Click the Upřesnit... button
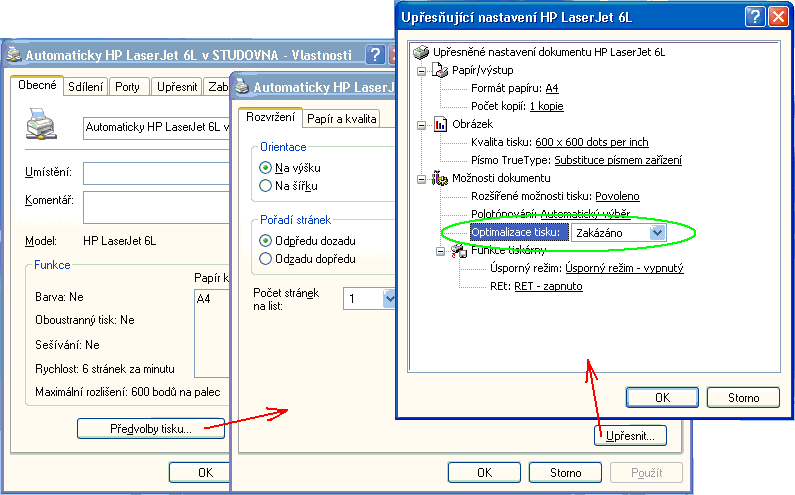The height and width of the screenshot is (495, 795). (x=630, y=436)
